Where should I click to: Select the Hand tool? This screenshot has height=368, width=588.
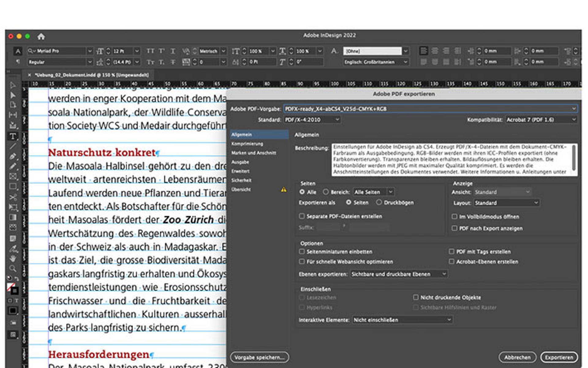click(x=13, y=259)
